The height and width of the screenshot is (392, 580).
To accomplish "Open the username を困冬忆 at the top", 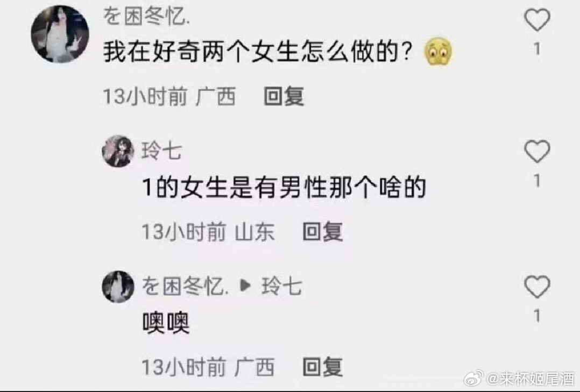I will coord(146,16).
